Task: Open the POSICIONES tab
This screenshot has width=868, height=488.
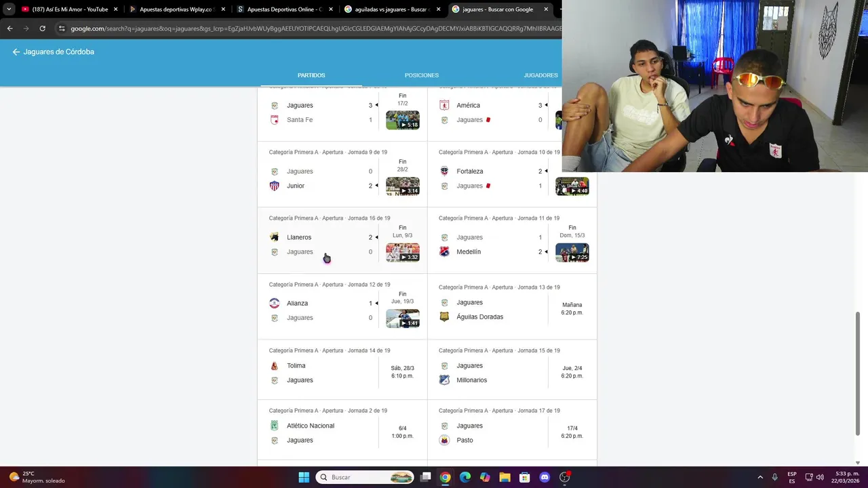Action: pos(422,75)
